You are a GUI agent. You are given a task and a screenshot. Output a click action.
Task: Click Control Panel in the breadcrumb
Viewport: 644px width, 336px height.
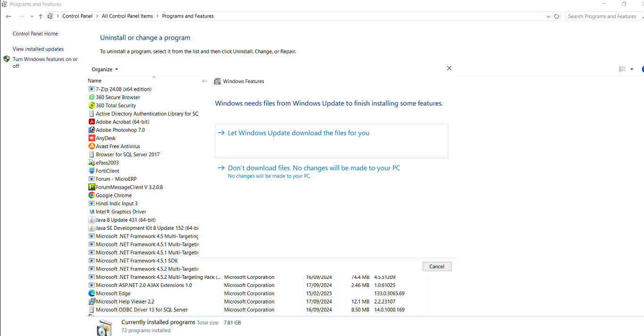77,16
